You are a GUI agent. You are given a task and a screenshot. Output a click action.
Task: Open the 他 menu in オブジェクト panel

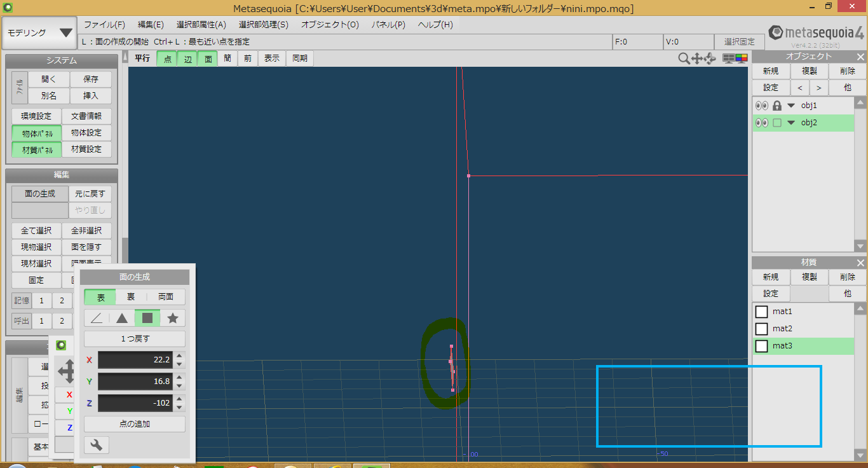pyautogui.click(x=848, y=88)
